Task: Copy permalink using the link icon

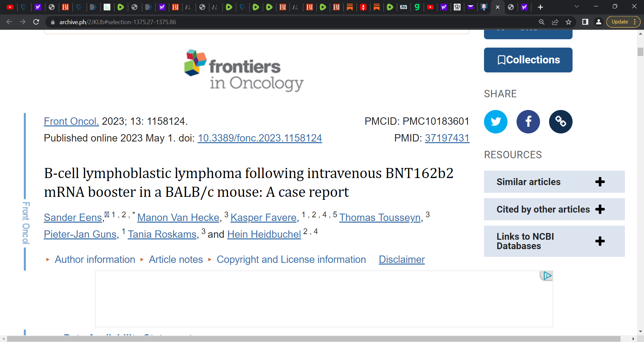Action: coord(560,121)
